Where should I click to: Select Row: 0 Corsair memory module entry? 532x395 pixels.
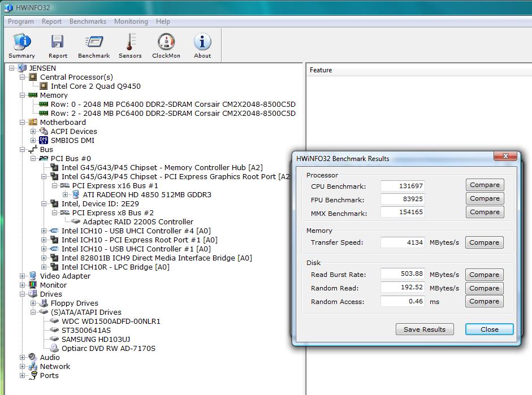173,104
